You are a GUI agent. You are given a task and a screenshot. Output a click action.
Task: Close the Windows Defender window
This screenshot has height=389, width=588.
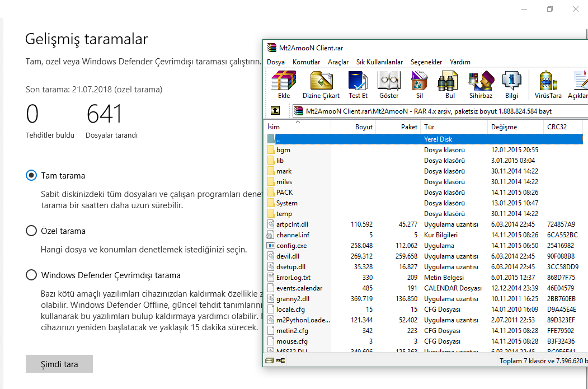tap(575, 9)
